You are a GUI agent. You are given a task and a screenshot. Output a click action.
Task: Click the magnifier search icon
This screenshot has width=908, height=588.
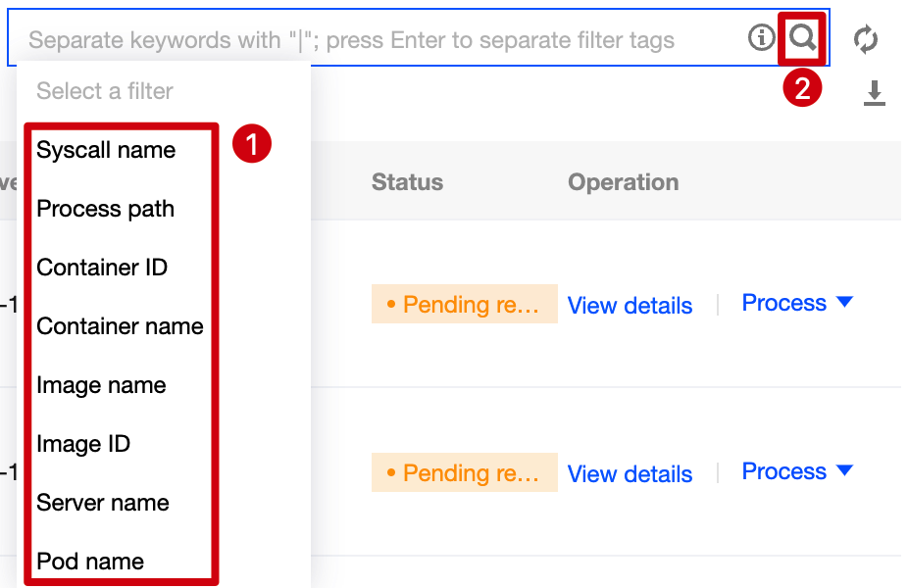(803, 39)
